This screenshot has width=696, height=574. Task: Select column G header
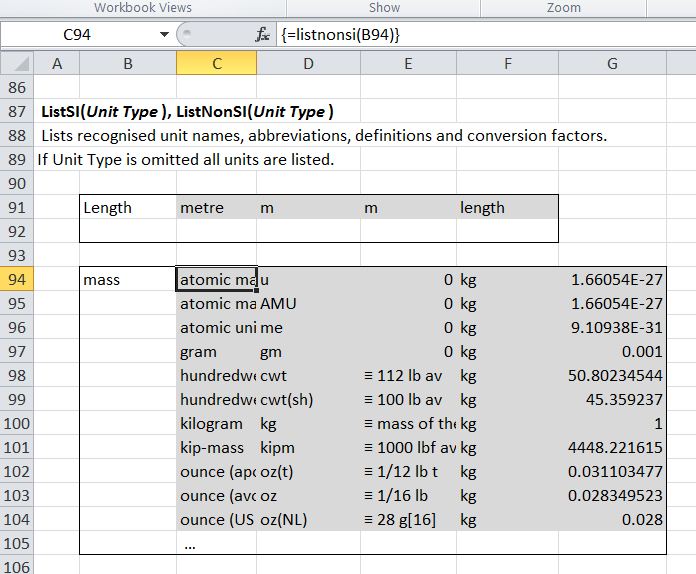tap(612, 64)
